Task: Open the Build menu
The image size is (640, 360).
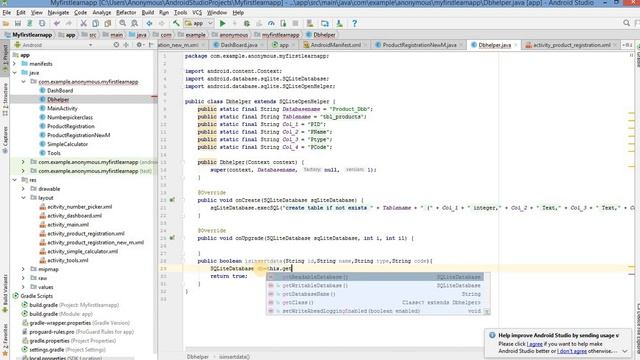Action: [x=148, y=13]
